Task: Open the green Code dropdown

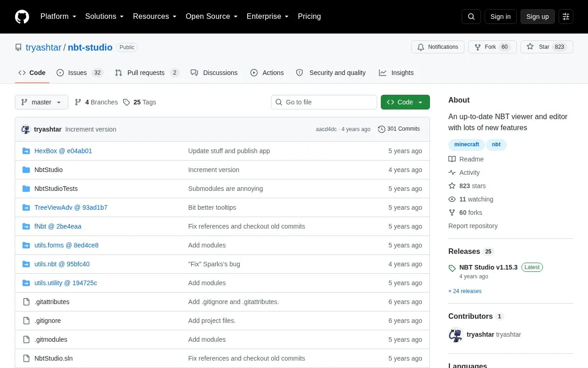Action: (x=405, y=102)
